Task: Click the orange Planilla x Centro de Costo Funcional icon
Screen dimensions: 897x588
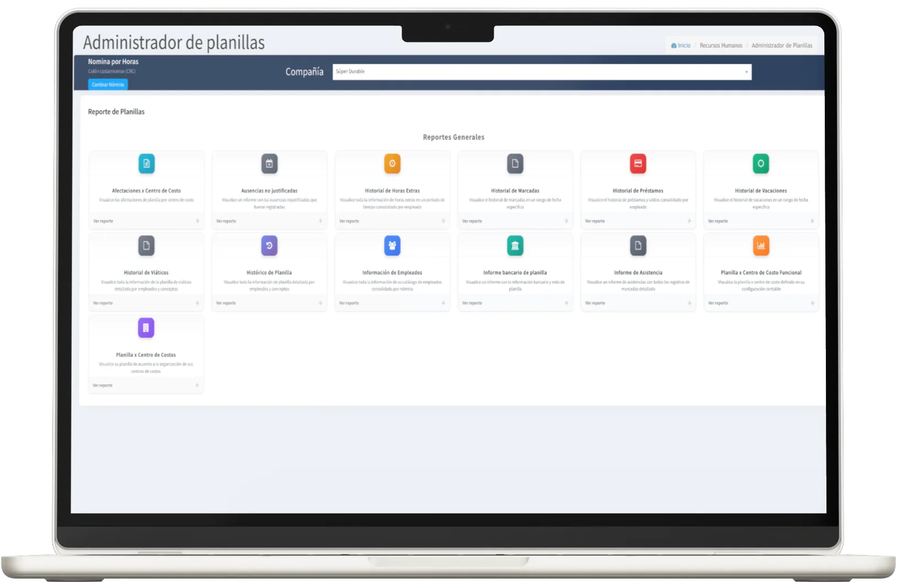Action: pyautogui.click(x=761, y=246)
